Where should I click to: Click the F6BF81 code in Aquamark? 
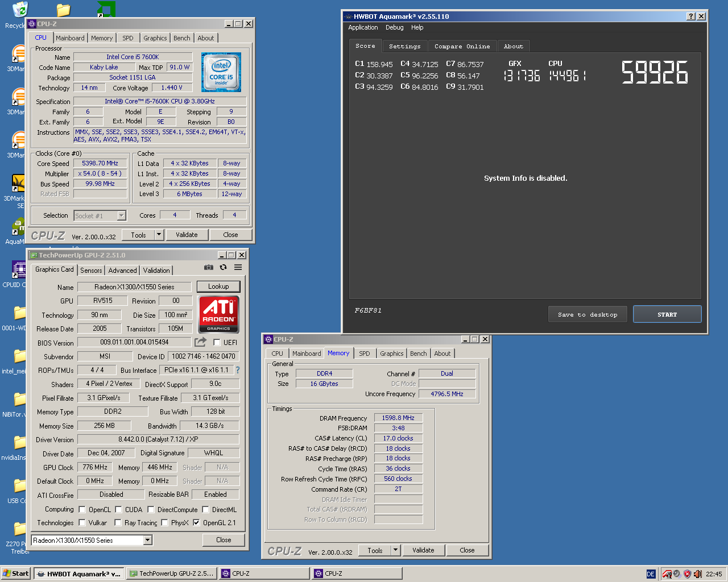point(368,310)
